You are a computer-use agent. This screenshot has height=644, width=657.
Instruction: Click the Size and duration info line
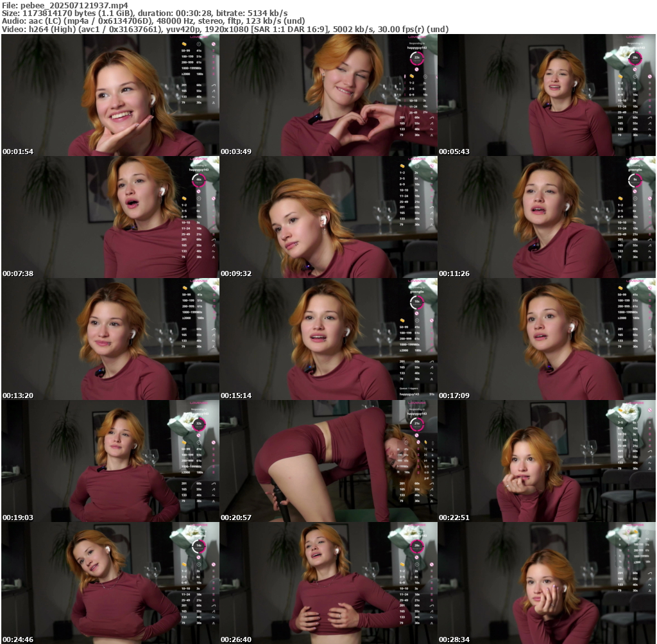[x=144, y=13]
